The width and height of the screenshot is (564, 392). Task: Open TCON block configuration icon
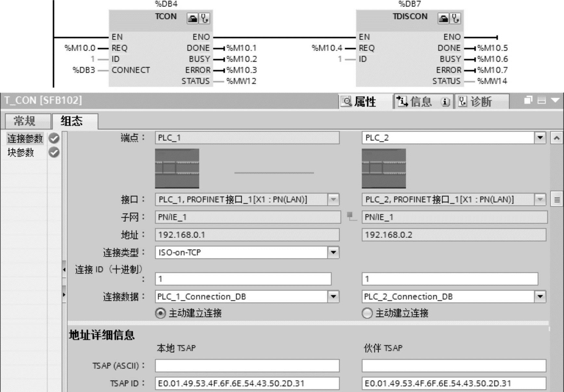click(192, 19)
